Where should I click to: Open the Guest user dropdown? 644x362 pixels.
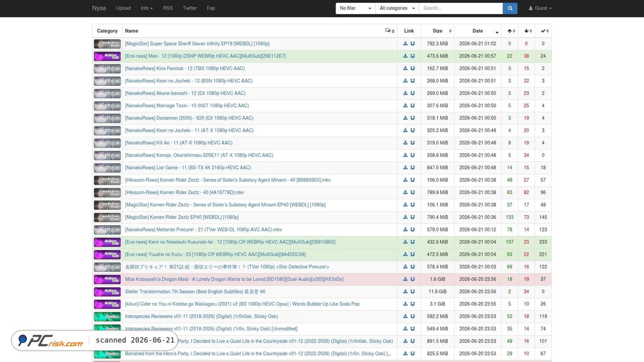(540, 8)
